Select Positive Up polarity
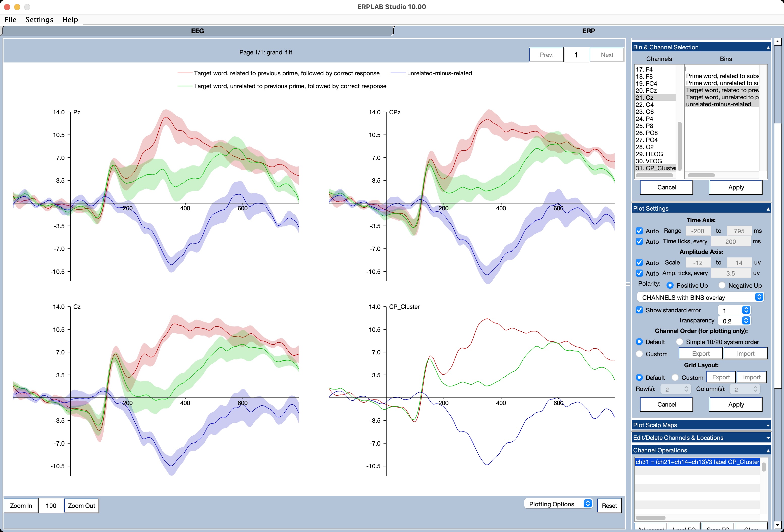The height and width of the screenshot is (532, 784). (x=670, y=286)
